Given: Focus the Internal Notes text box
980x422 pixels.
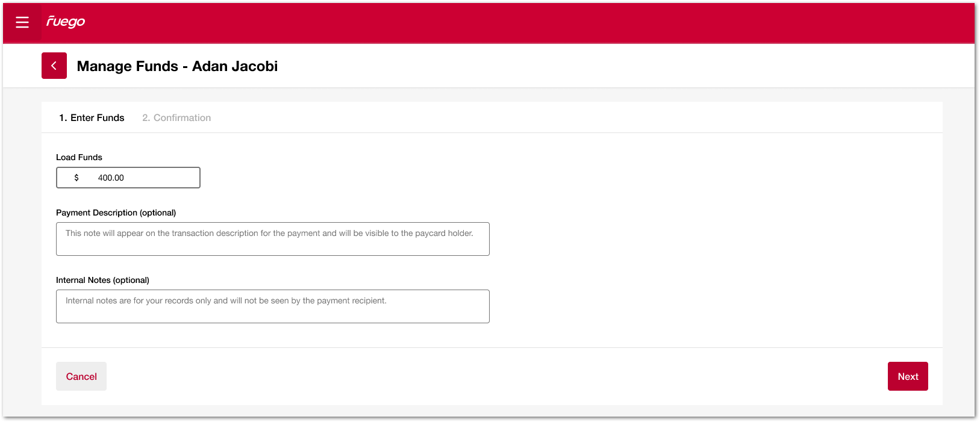Looking at the screenshot, I should (x=272, y=306).
